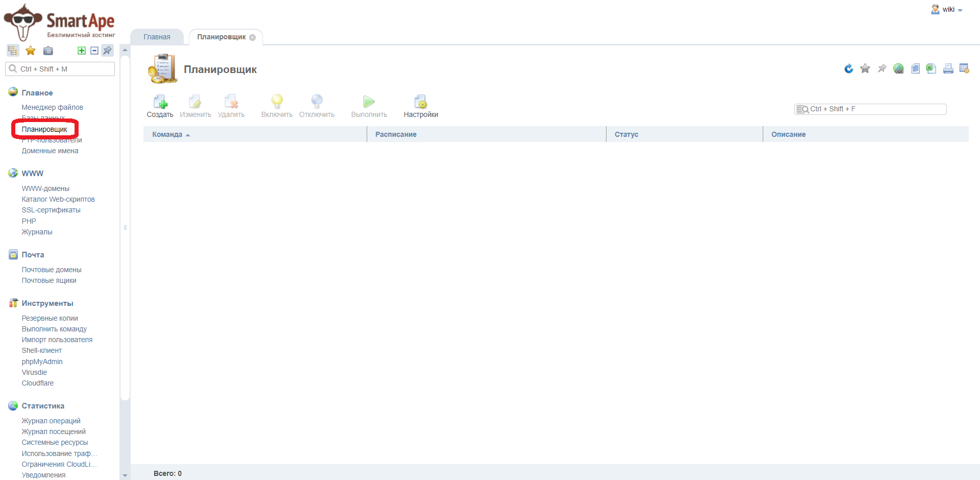Copy page link via globe icon
980x480 pixels.
[x=898, y=68]
